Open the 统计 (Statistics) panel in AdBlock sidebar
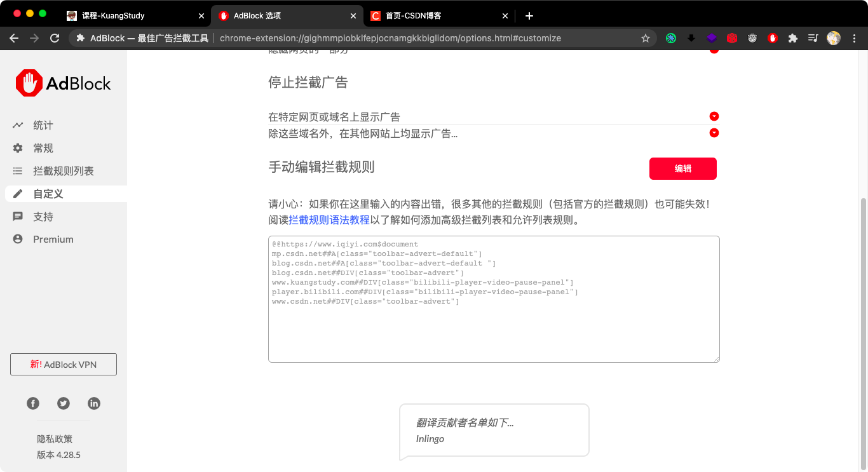 tap(43, 125)
